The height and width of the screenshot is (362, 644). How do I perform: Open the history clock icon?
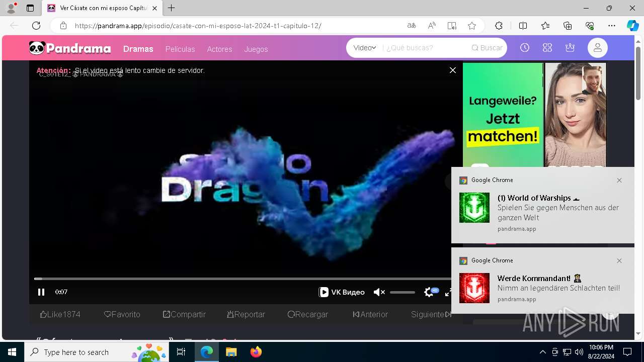pos(525,48)
